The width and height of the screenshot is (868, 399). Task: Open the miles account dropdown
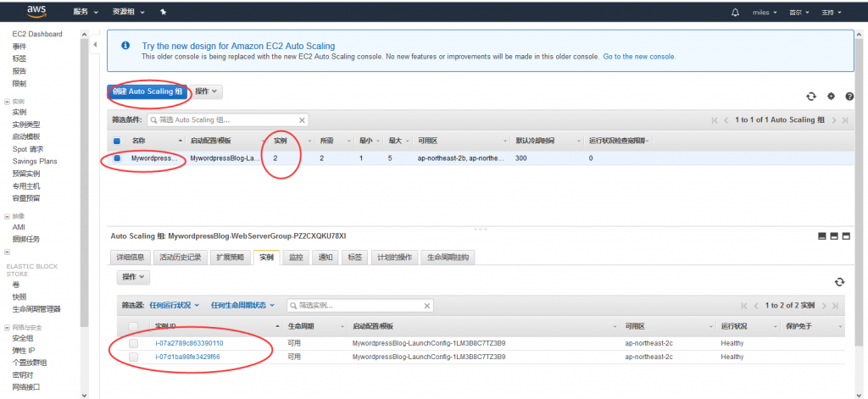[x=765, y=12]
